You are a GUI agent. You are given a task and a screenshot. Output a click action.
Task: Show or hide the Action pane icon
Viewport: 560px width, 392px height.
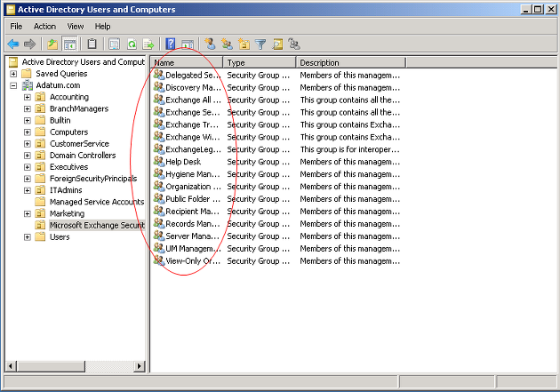[x=188, y=44]
